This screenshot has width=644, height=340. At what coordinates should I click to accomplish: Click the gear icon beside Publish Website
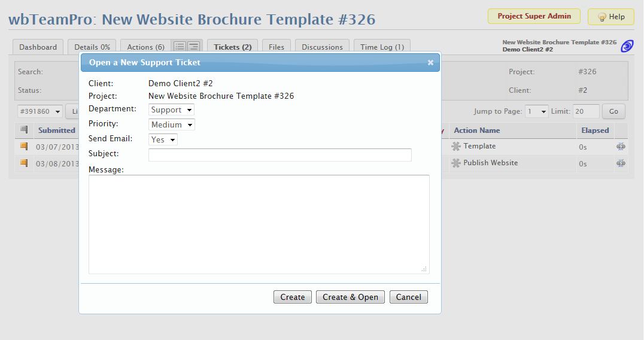click(456, 163)
